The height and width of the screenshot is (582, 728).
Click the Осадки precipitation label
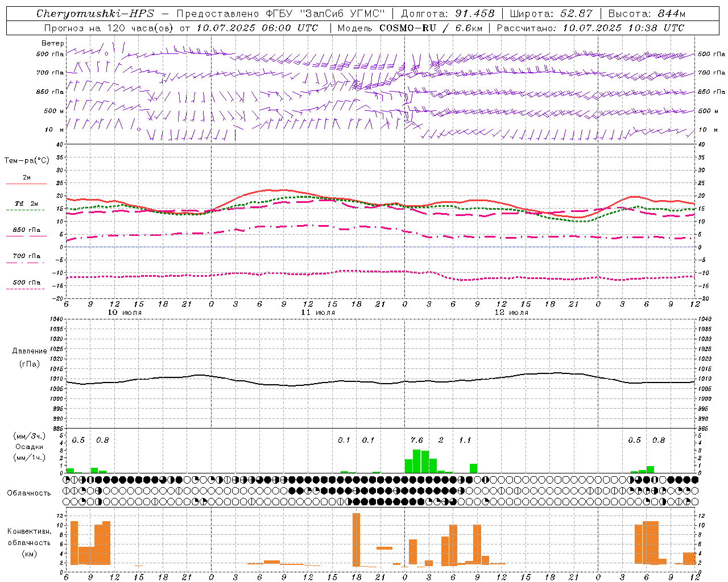coord(30,447)
